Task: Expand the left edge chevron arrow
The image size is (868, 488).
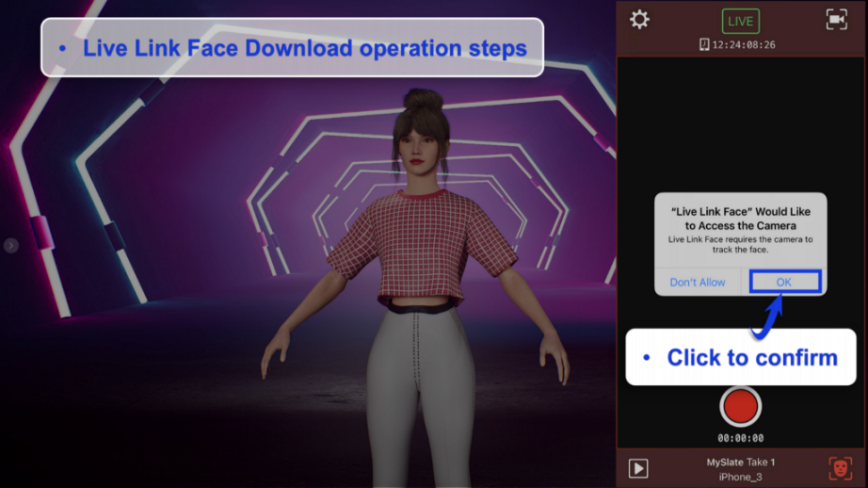Action: (x=11, y=246)
